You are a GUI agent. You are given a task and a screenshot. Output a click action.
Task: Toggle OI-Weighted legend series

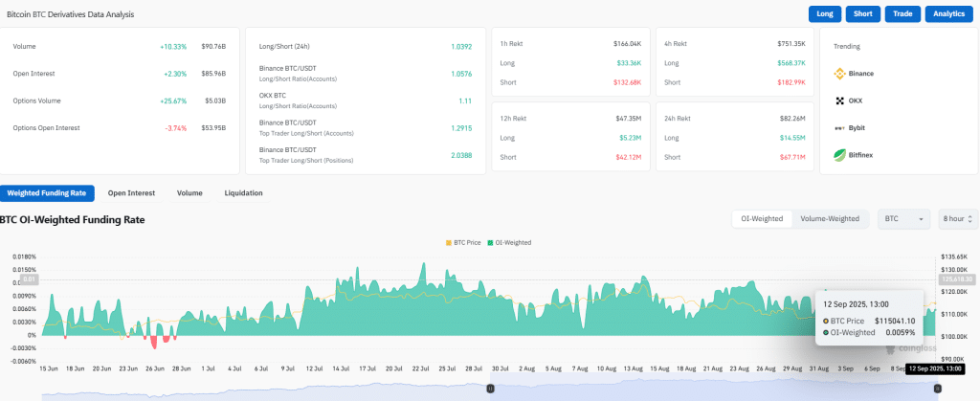click(509, 242)
